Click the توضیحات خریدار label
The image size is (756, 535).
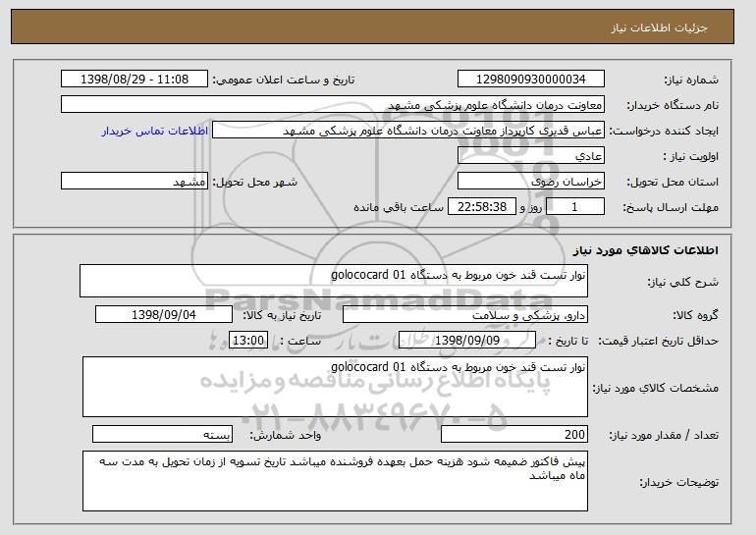[679, 482]
